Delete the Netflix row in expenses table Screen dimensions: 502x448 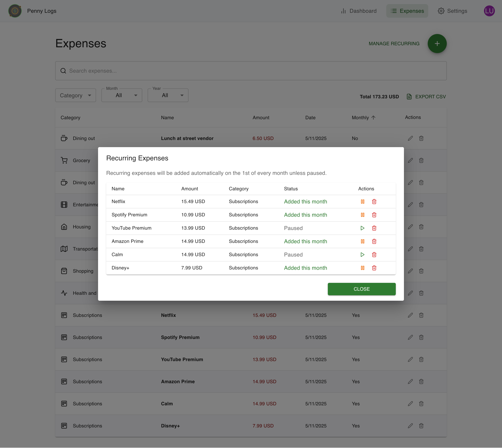421,315
